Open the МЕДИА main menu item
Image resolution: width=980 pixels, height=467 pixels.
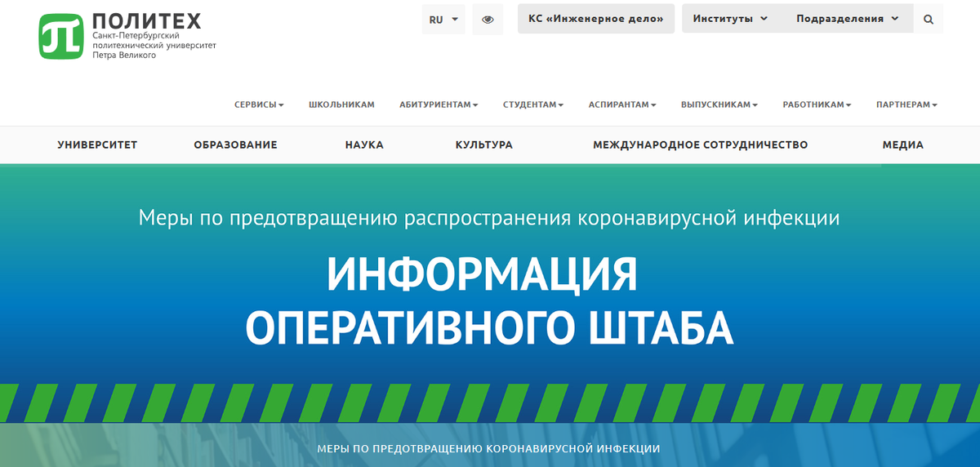pos(902,145)
